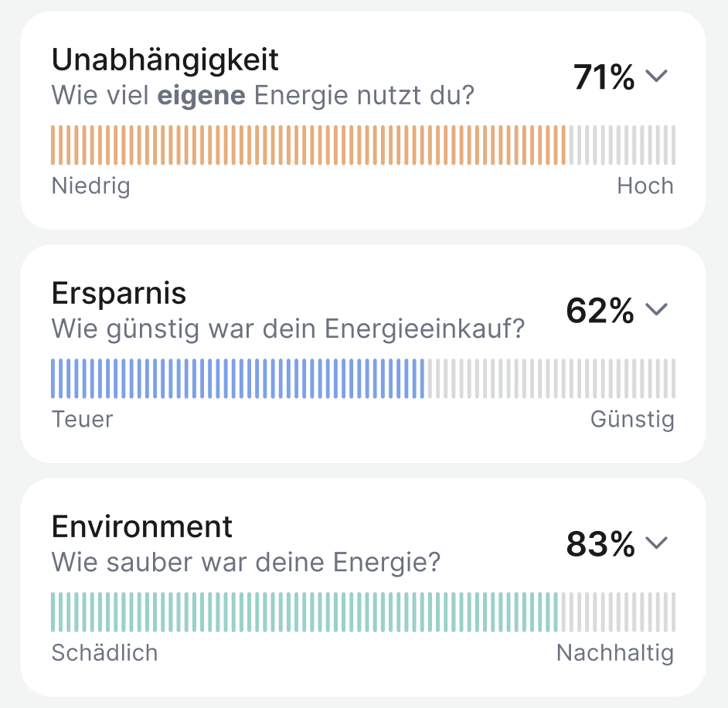728x708 pixels.
Task: Select the Ersparnis card title
Action: [118, 293]
